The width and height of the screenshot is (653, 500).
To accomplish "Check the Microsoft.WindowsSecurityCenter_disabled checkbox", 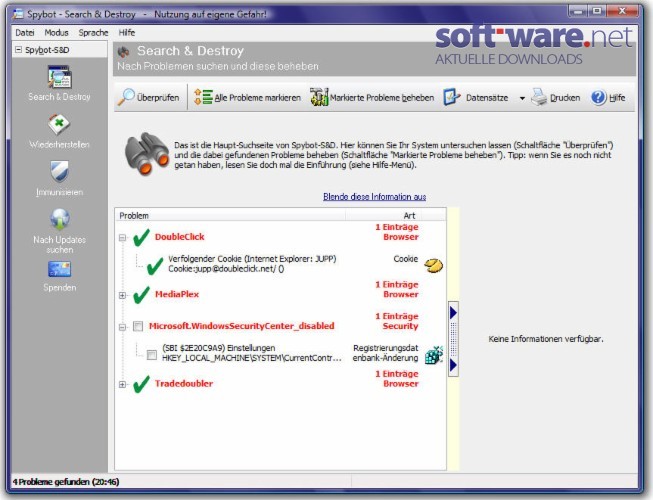I will coord(138,326).
